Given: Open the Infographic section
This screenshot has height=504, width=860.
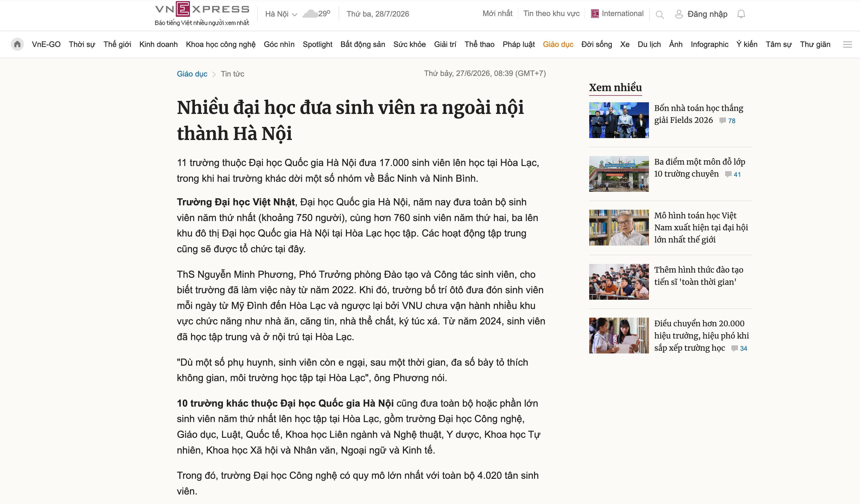Looking at the screenshot, I should pyautogui.click(x=709, y=44).
